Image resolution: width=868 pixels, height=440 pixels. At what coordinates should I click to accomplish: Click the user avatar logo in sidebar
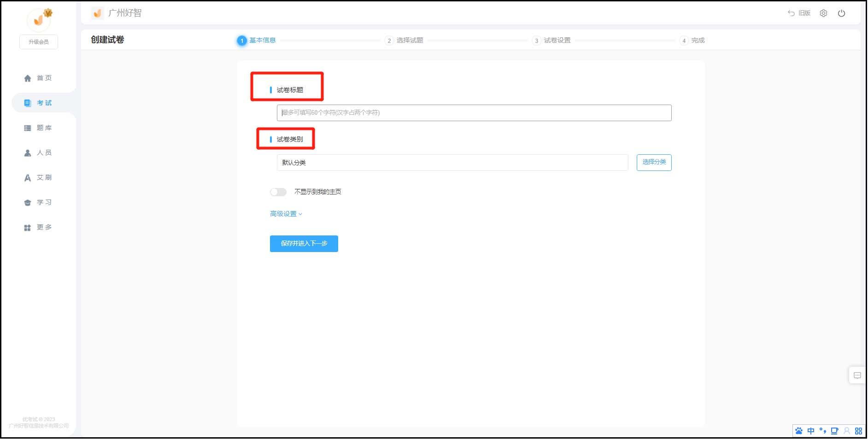pyautogui.click(x=39, y=19)
